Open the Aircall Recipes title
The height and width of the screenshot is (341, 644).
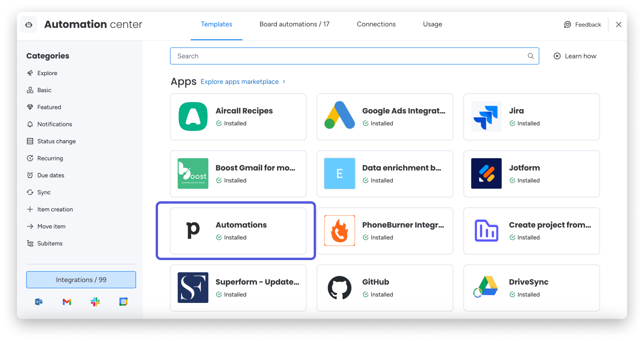[244, 111]
